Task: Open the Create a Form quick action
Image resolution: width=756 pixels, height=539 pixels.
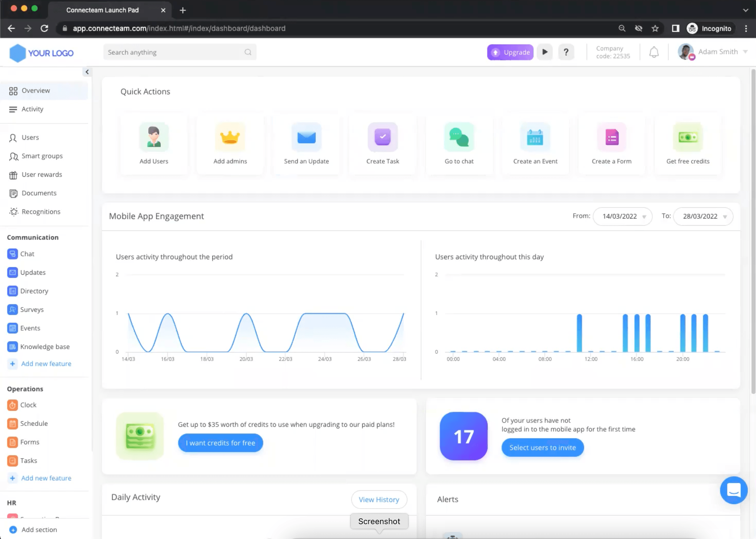Action: pyautogui.click(x=611, y=144)
